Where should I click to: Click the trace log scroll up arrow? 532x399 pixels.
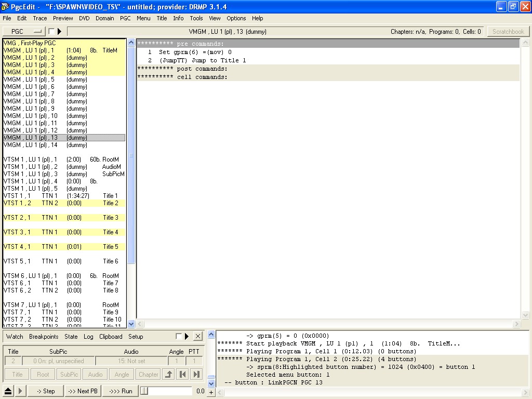tap(211, 335)
